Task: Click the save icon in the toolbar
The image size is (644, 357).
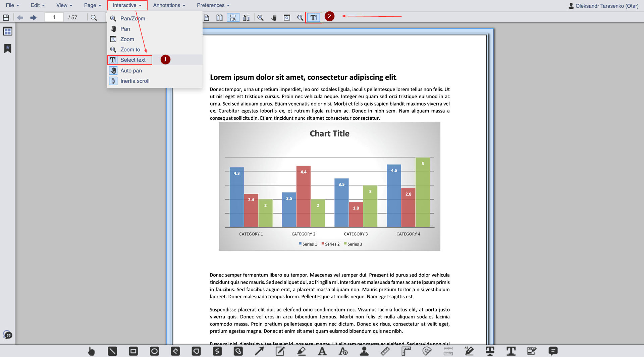Action: coord(6,18)
